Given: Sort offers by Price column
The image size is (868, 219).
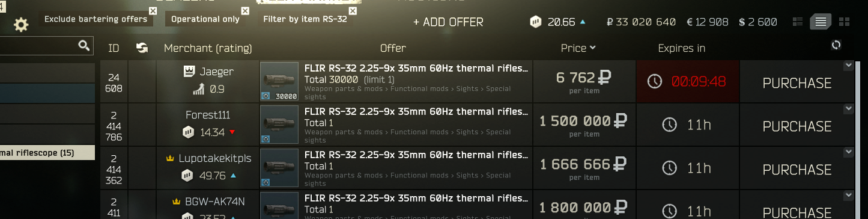Looking at the screenshot, I should coord(578,48).
